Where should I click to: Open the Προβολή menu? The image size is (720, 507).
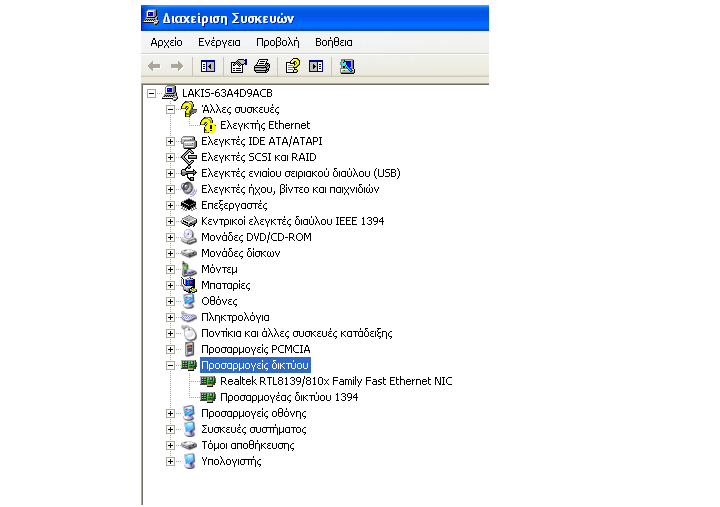tap(278, 42)
